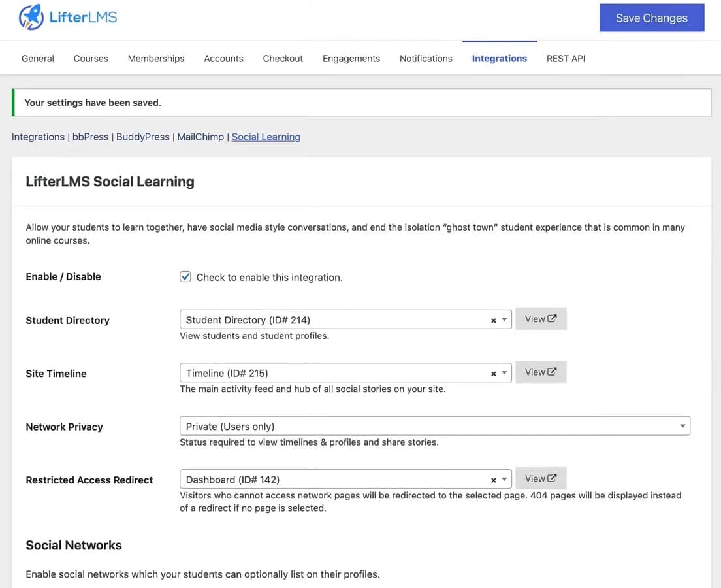
Task: Clear the Restricted Access Redirect selection x icon
Action: tap(494, 480)
